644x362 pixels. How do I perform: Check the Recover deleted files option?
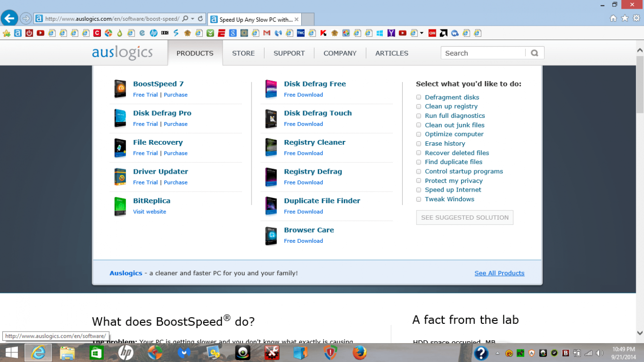419,153
